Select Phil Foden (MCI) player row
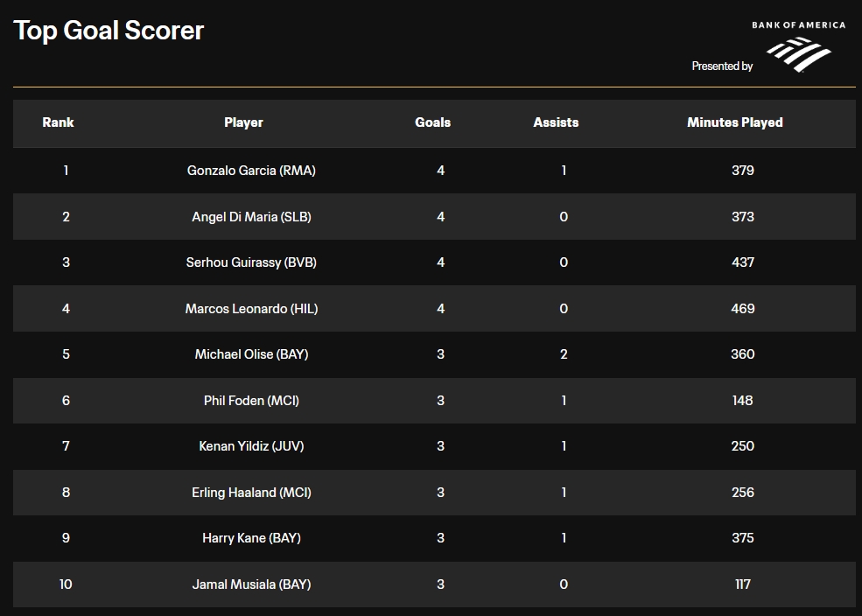 [x=251, y=401]
